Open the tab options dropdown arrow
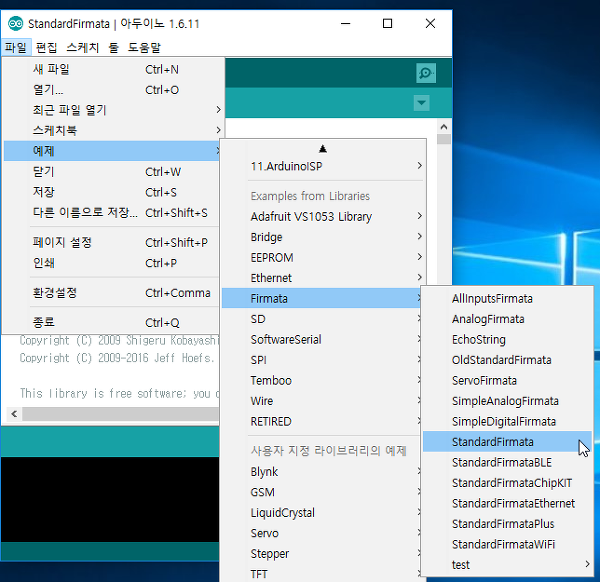Viewport: 600px width, 582px height. coord(421,103)
